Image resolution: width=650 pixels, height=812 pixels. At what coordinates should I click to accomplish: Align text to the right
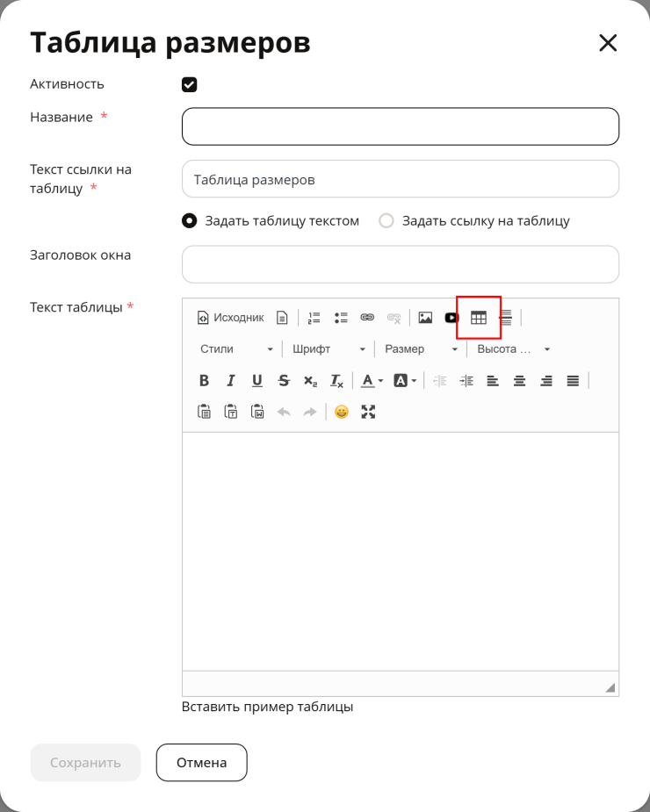point(546,381)
